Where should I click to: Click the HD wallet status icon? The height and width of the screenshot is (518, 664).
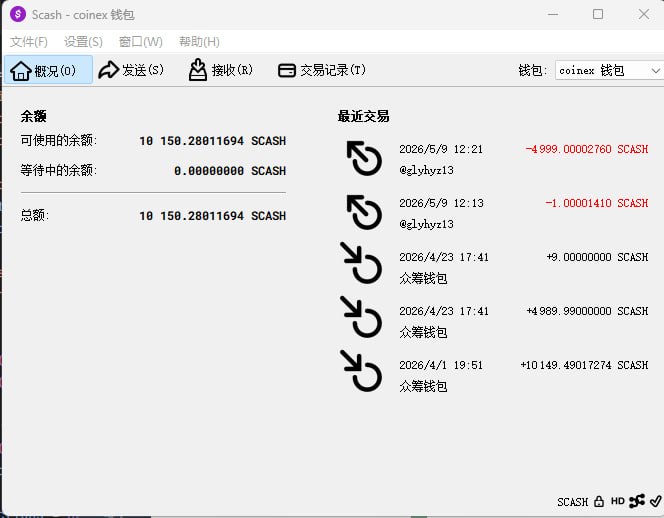point(617,501)
